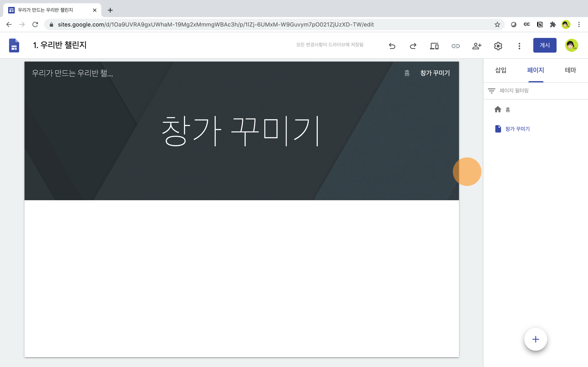The width and height of the screenshot is (588, 367).
Task: Open Chrome three-dot browser menu
Action: tap(579, 24)
